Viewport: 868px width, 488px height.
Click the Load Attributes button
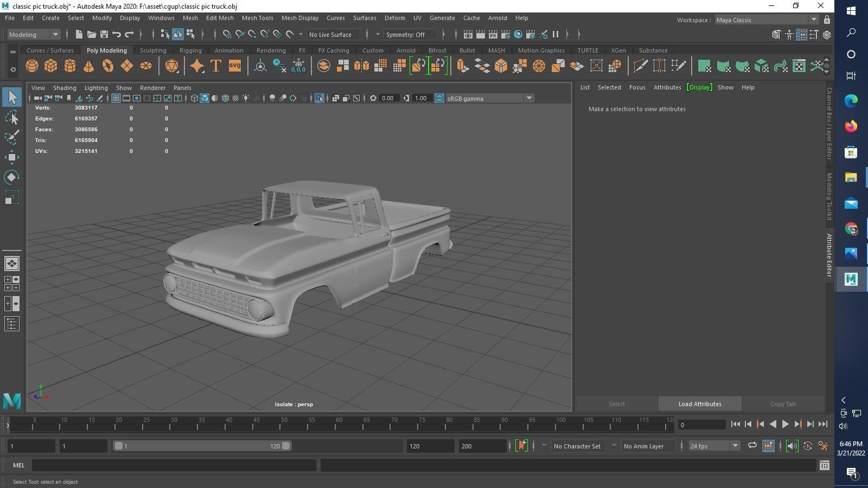click(x=700, y=404)
